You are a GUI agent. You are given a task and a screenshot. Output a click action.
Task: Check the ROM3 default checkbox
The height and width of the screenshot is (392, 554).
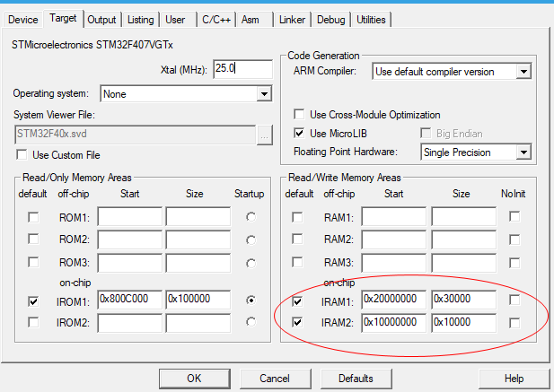coord(33,262)
